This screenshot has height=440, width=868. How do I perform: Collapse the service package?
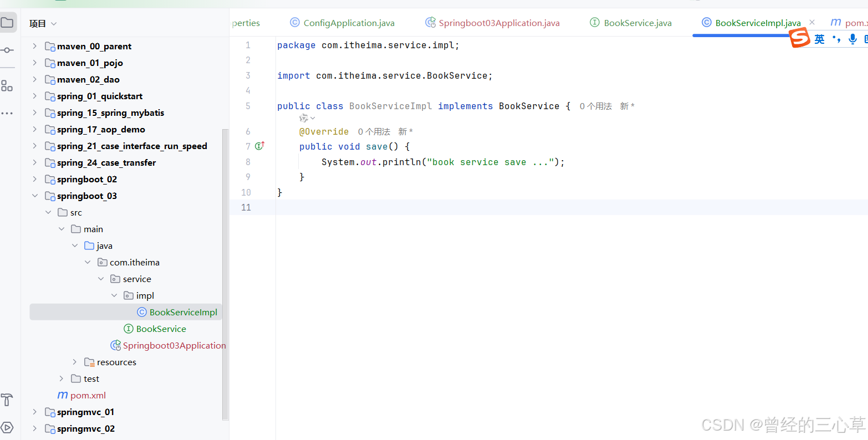pos(101,279)
